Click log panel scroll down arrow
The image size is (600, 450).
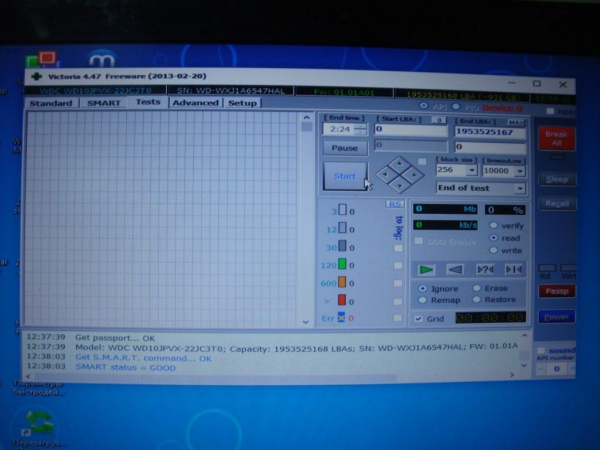click(524, 365)
